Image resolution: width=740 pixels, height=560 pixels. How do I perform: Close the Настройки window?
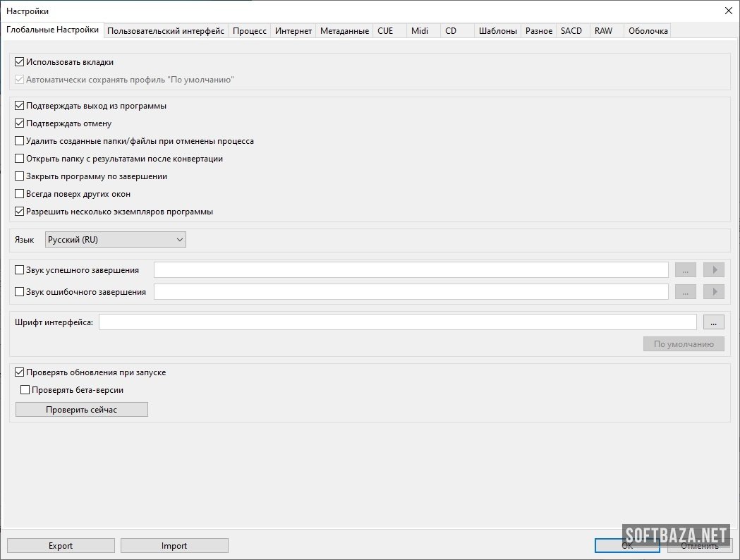click(728, 11)
